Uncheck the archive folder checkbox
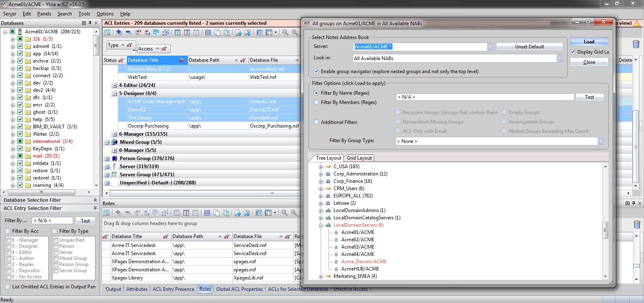This screenshot has height=303, width=644. 20,61
